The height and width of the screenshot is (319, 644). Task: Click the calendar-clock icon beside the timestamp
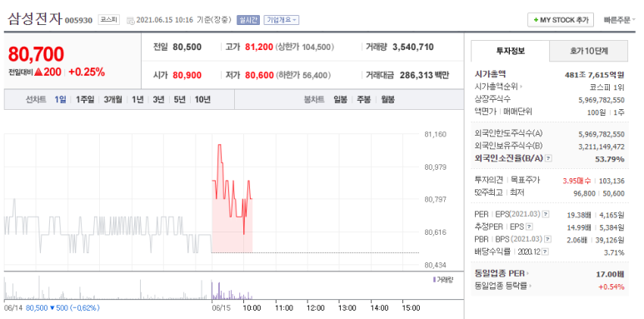[131, 20]
